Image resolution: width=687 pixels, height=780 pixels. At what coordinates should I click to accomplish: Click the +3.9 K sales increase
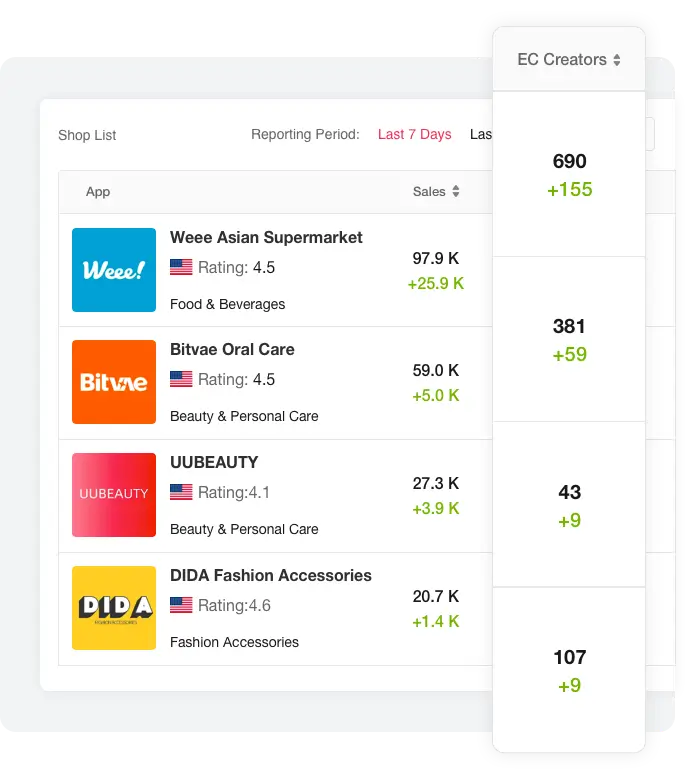coord(436,508)
